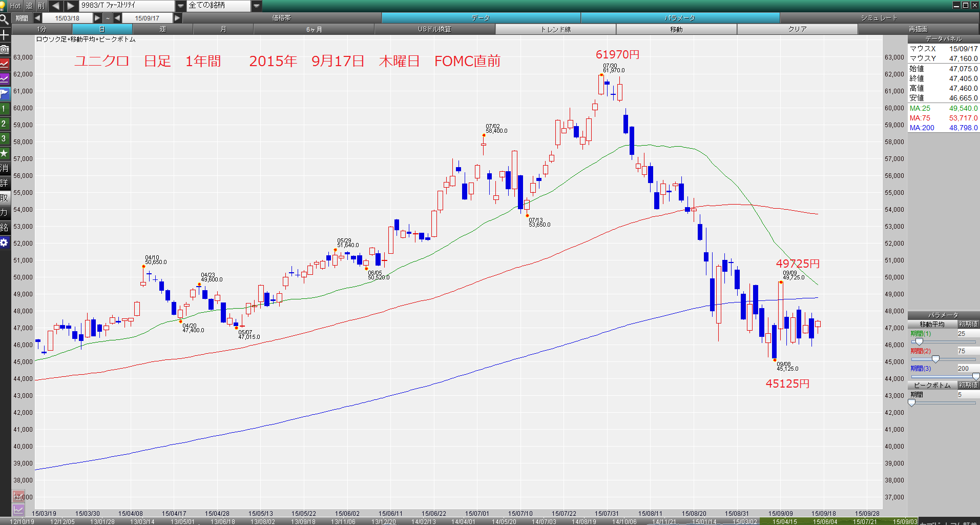This screenshot has height=525, width=980.
Task: Open settings with the gear icon
Action: click(x=5, y=243)
